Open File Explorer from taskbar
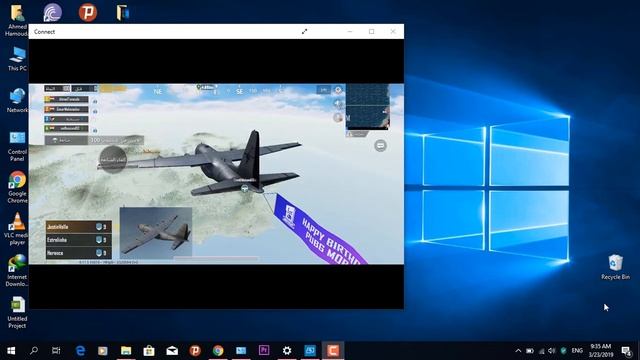Viewport: 640px width, 360px height. [x=126, y=351]
